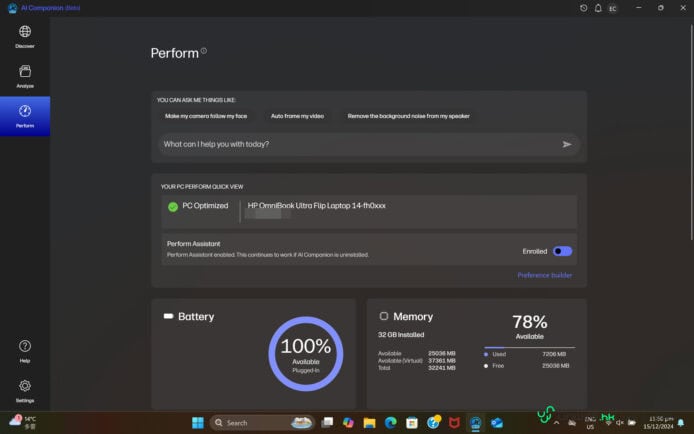694x434 pixels.
Task: Choose 'Remove the background noise from my speaker'
Action: tap(409, 116)
